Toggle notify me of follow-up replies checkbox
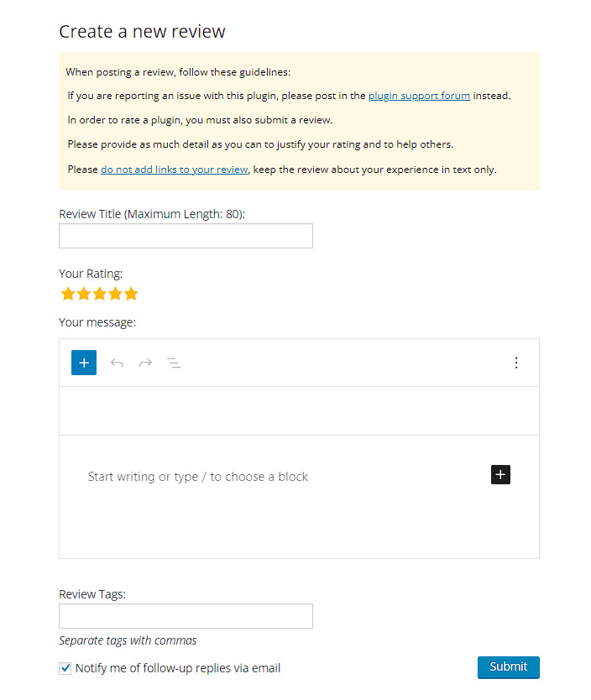 click(65, 669)
